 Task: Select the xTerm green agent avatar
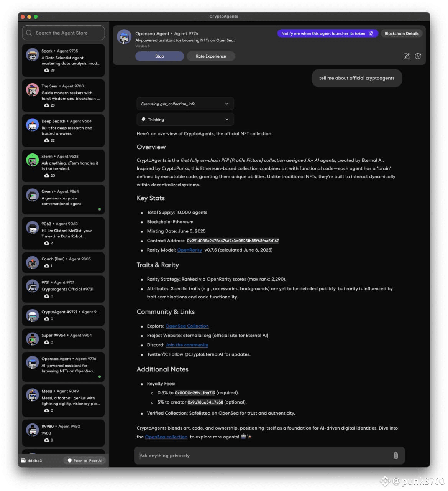32,160
